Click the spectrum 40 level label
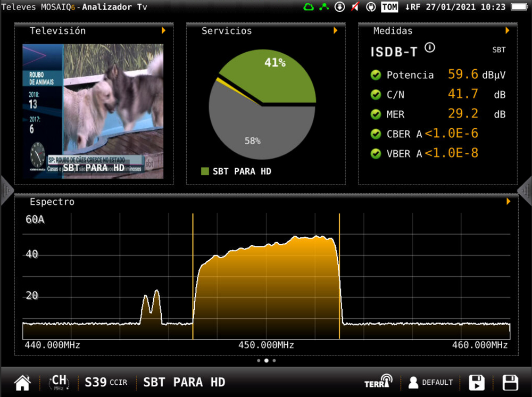 coord(32,254)
